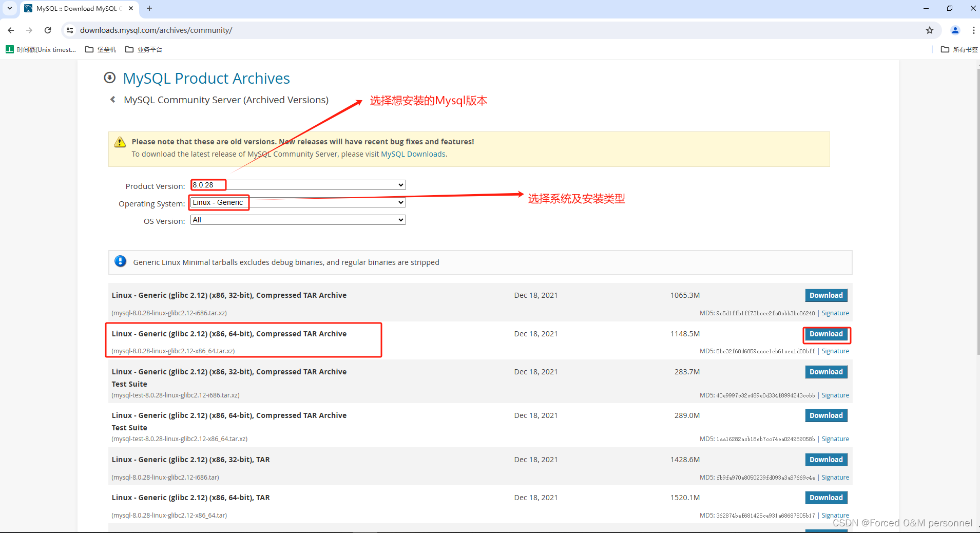This screenshot has height=533, width=980.
Task: Open a new tab with plus icon
Action: [149, 8]
